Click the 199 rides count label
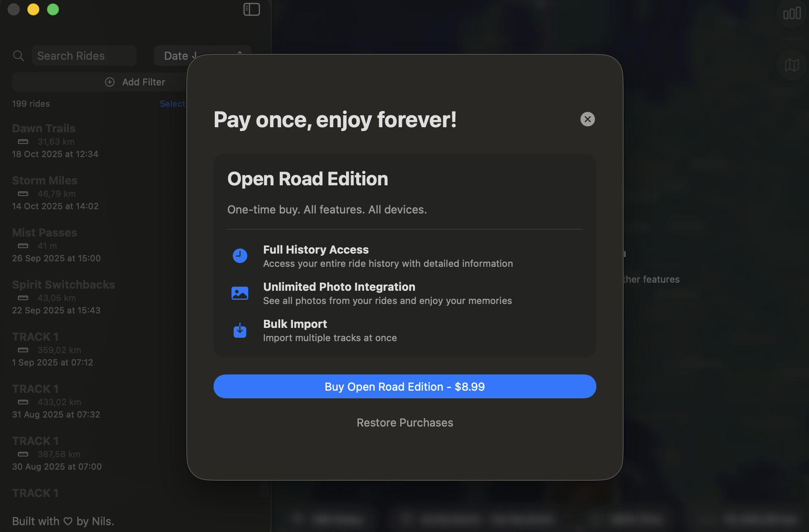 pos(31,104)
